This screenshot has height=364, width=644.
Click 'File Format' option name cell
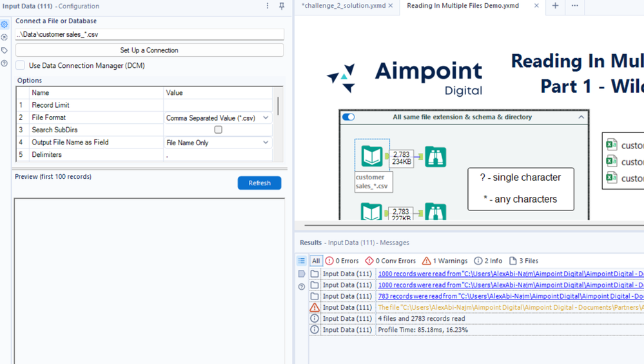coord(96,117)
